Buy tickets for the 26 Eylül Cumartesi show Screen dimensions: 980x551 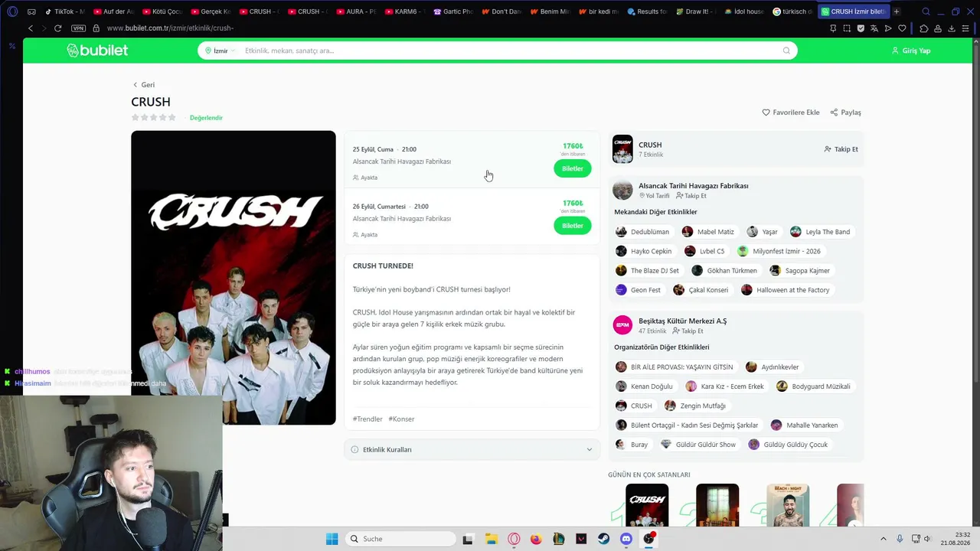pyautogui.click(x=573, y=226)
